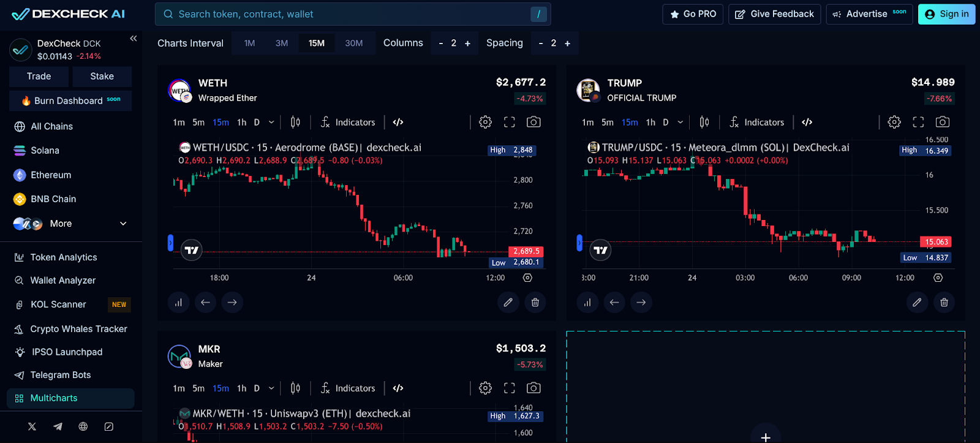Set Charts Interval to 3M

pos(282,43)
